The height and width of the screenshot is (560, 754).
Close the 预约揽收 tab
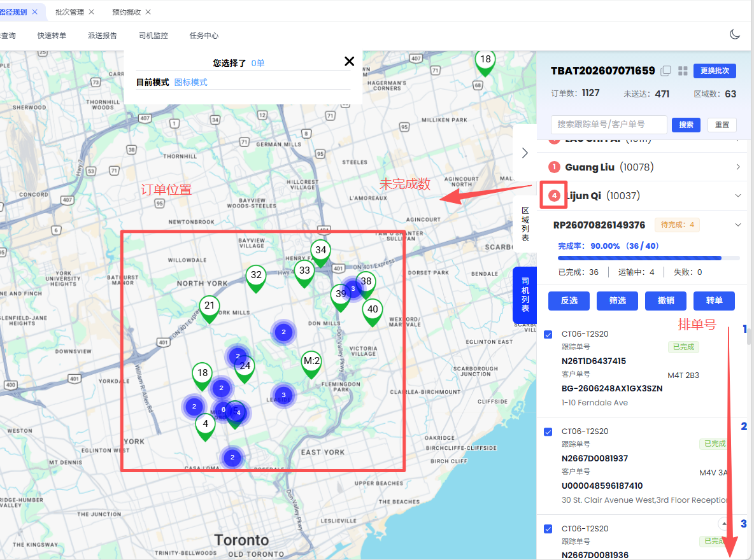point(148,12)
